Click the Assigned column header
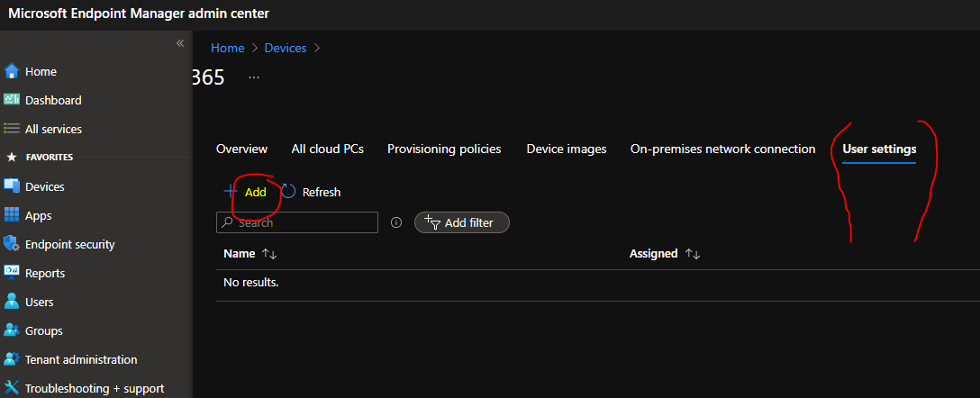Screen dimensions: 980x398 click(653, 254)
